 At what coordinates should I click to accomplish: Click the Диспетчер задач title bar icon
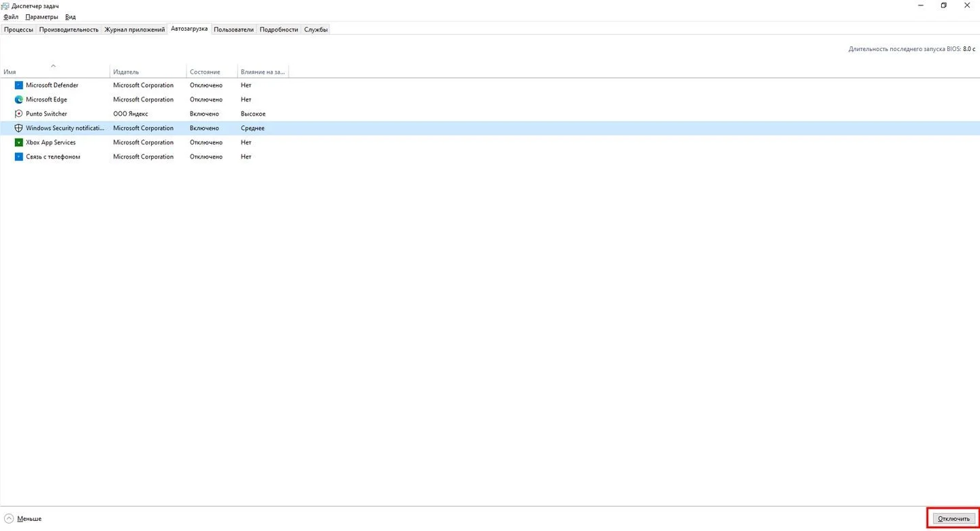click(x=5, y=5)
